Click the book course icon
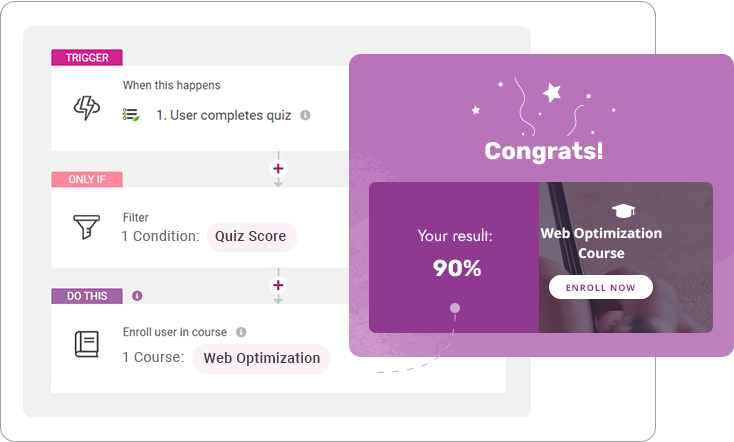 pos(87,344)
